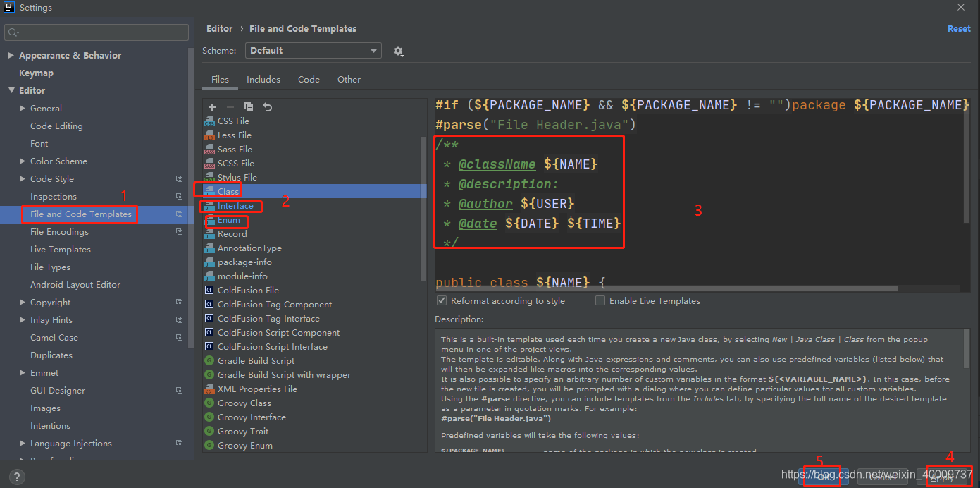Screen dimensions: 980x488
Task: Click the reset to default undo icon
Action: point(268,107)
